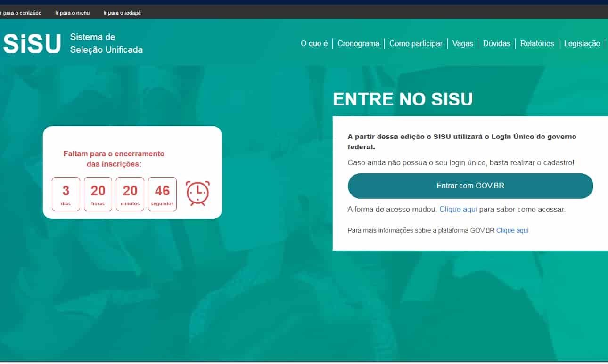Click 'Sistema de Seleção Unificada' title text

pyautogui.click(x=107, y=43)
